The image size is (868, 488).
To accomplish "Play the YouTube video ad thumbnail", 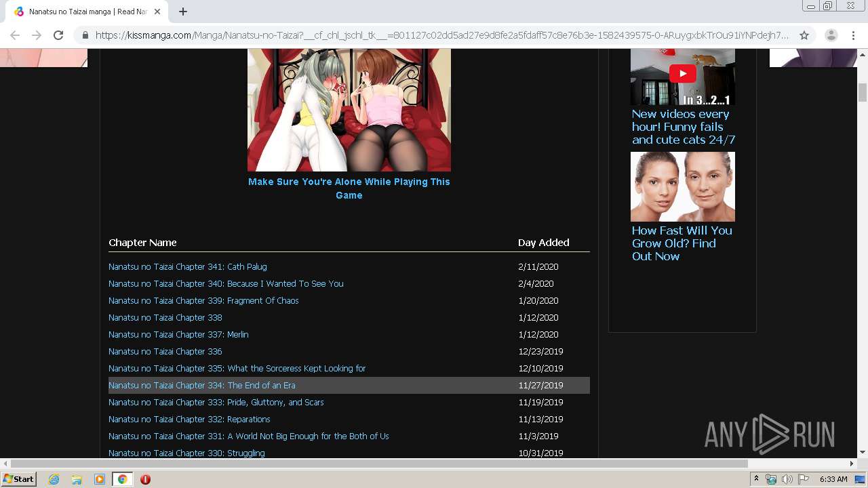I will click(683, 75).
